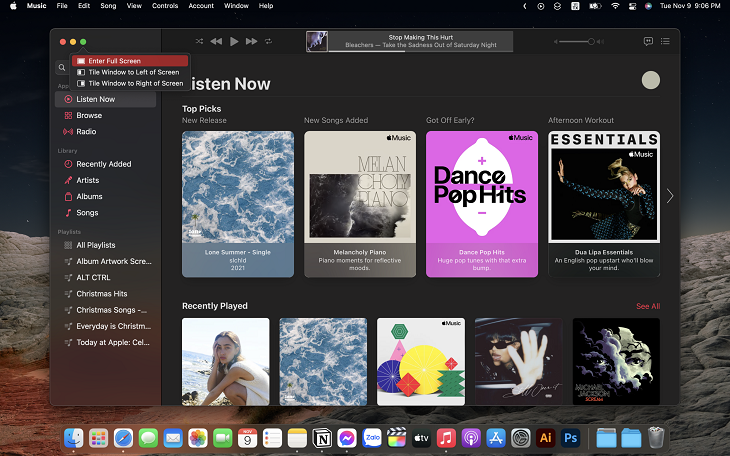Show the Up Next queue list
Screen dimensions: 730x456
tap(665, 41)
